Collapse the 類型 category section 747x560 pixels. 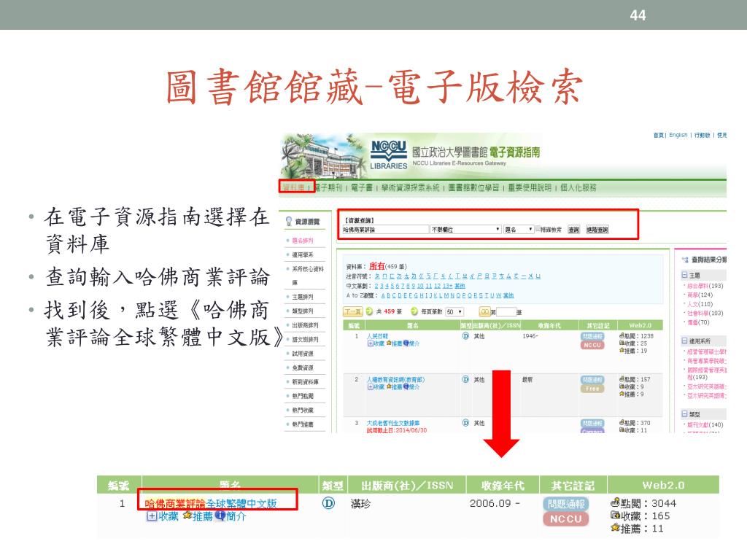(684, 414)
